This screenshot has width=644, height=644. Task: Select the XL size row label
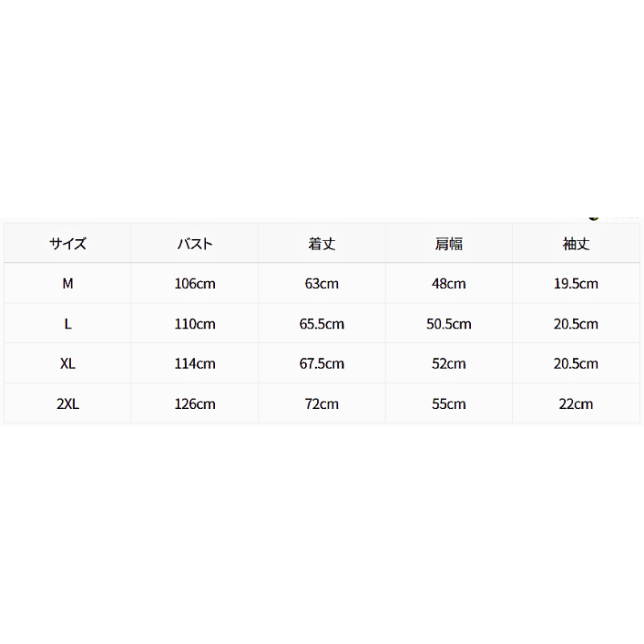pos(68,364)
